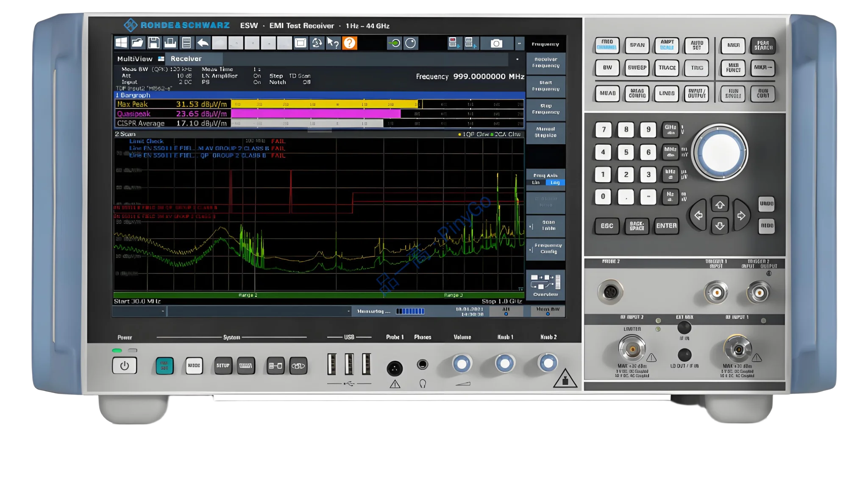Select the Manual Stepsize softkey
This screenshot has height=488, width=868.
point(545,132)
